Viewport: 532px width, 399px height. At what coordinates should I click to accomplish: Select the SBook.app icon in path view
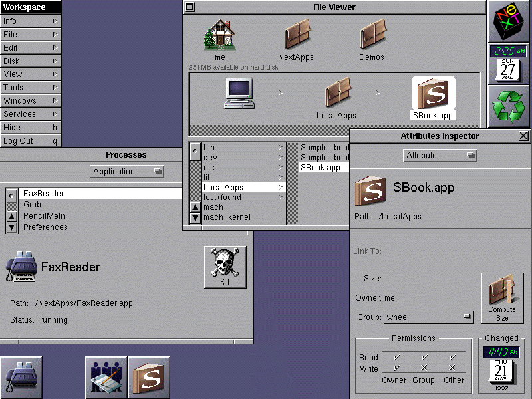[x=433, y=93]
